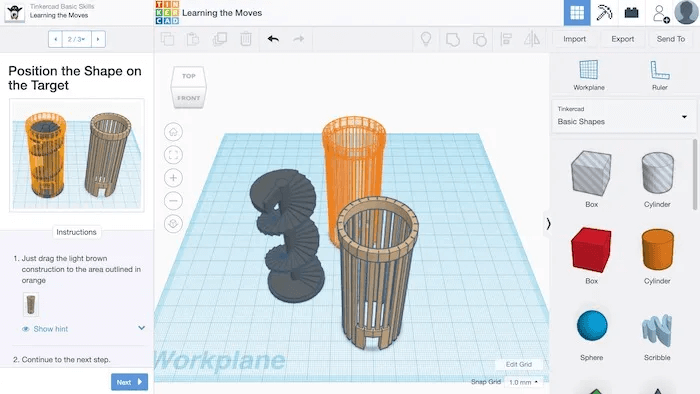Open the lesson step 2/3 dropdown

[77, 39]
